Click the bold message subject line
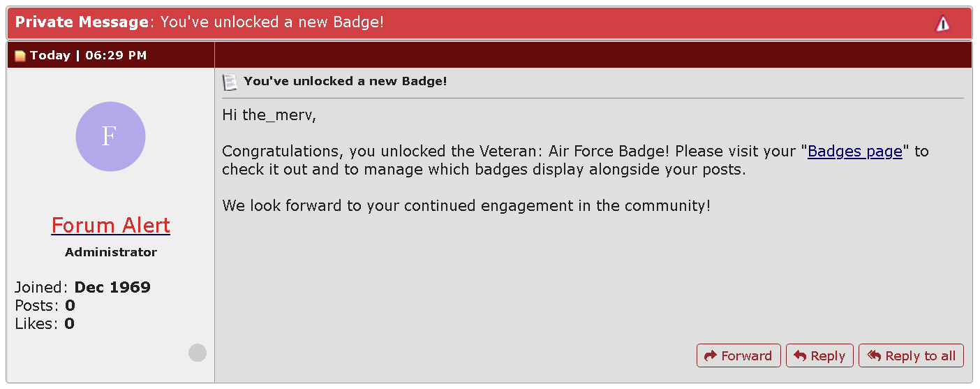The height and width of the screenshot is (389, 980). pos(345,81)
